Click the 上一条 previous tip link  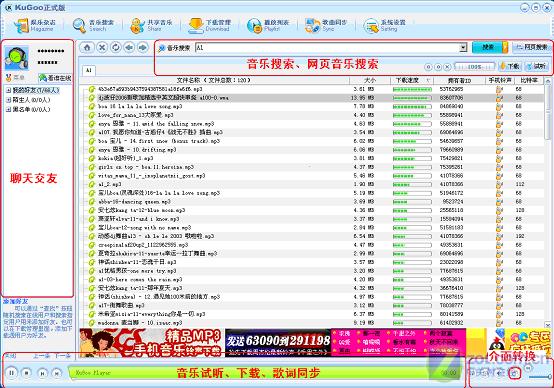click(x=41, y=356)
